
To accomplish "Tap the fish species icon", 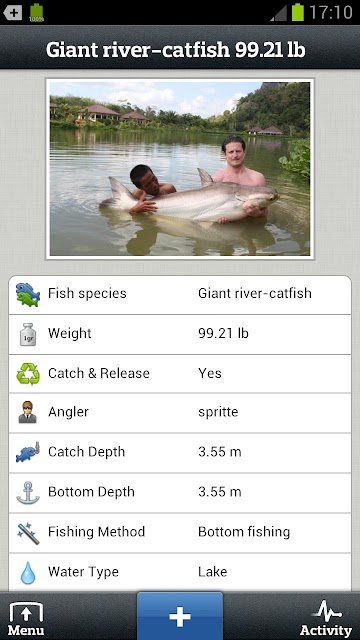I will [x=28, y=294].
